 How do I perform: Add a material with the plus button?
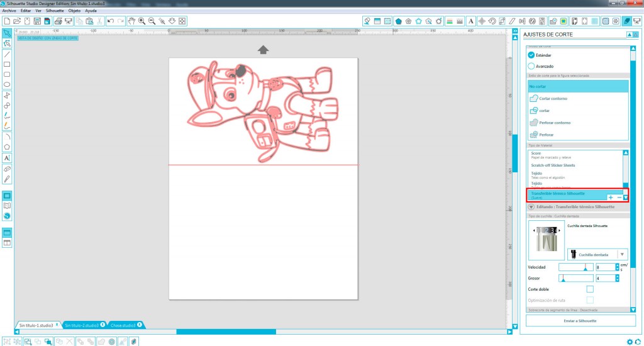pyautogui.click(x=611, y=198)
